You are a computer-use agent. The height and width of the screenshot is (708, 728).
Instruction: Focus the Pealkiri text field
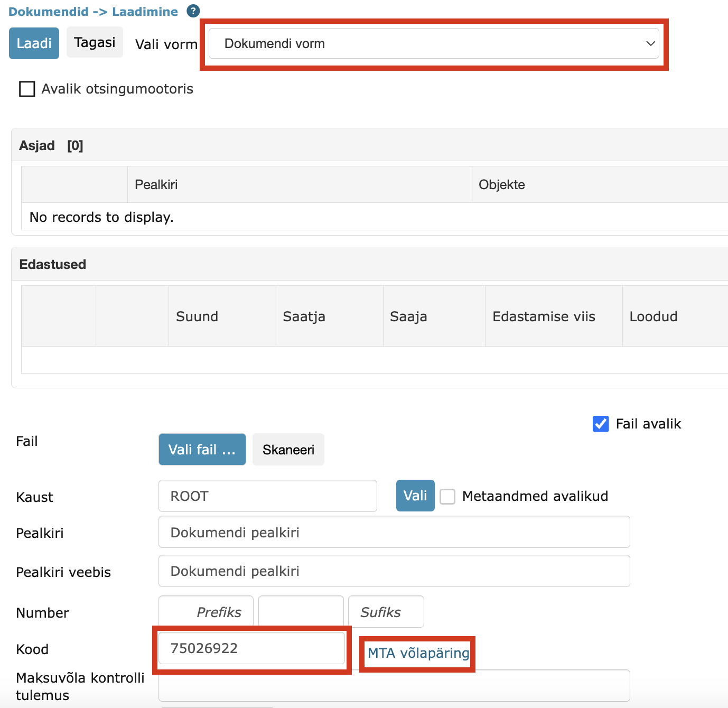[394, 532]
